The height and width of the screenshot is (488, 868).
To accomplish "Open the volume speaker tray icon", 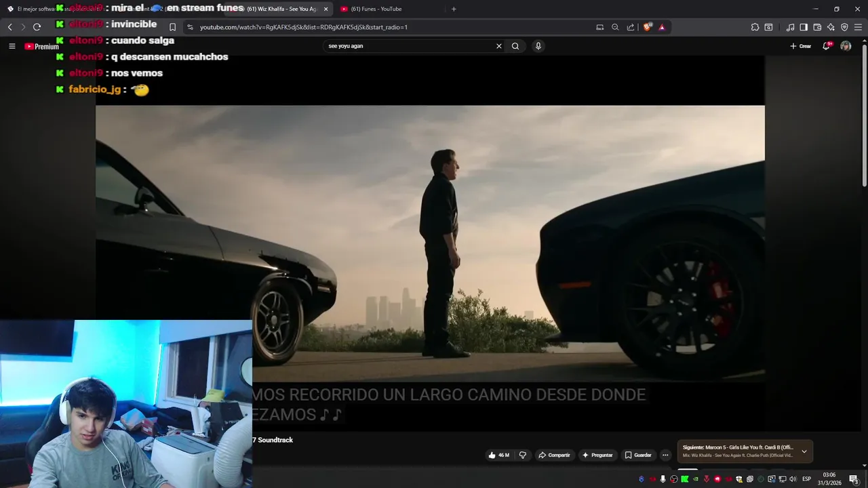I will [x=793, y=479].
